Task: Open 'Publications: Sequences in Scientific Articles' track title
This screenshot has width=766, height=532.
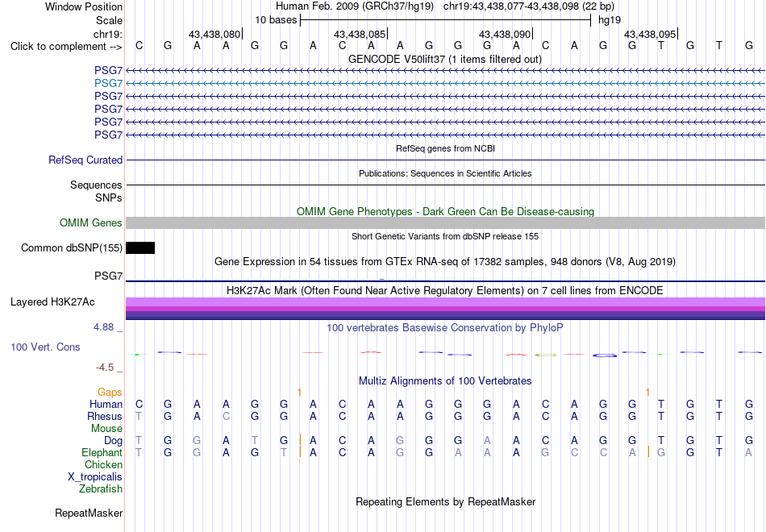Action: click(445, 173)
